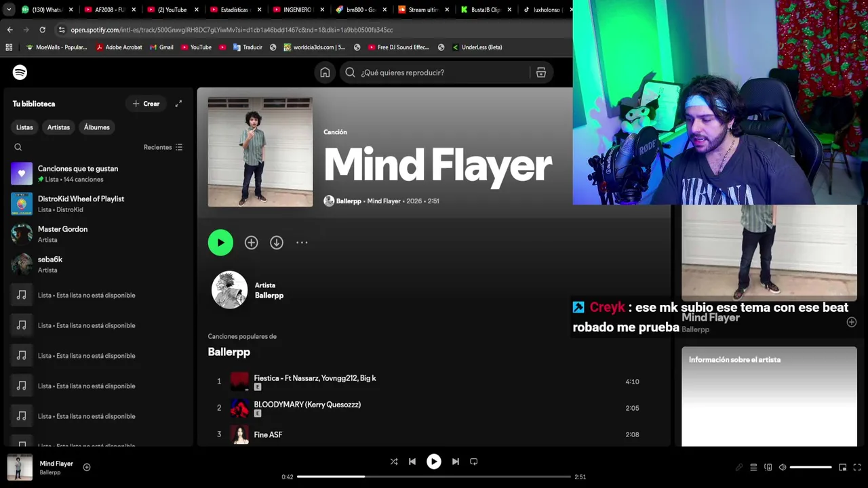868x488 pixels.
Task: Open connect to a device icon
Action: point(768,468)
